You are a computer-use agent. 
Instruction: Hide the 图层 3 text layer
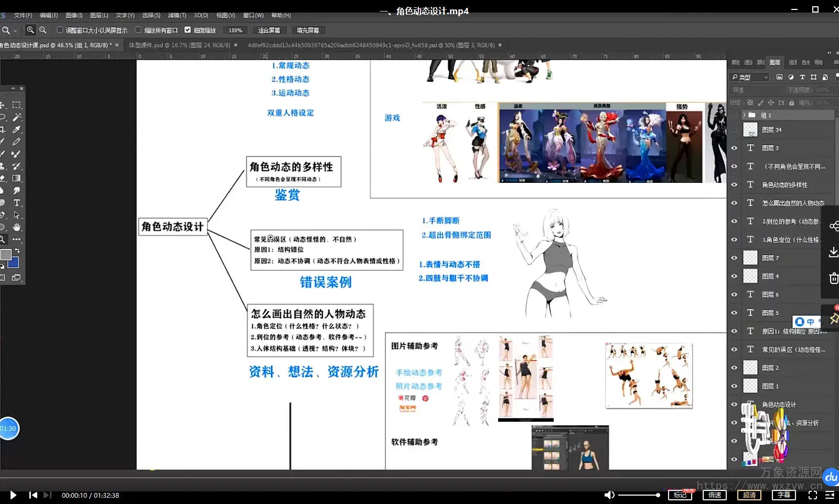coord(734,148)
